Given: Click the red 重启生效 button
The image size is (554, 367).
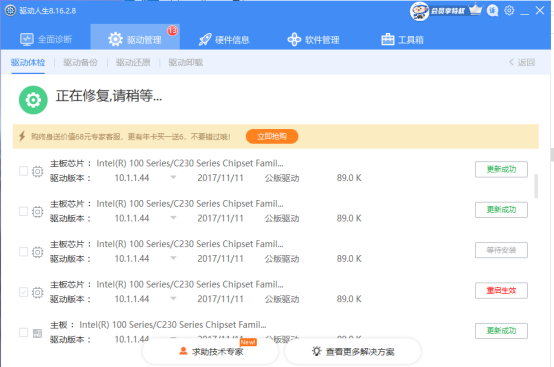Looking at the screenshot, I should click(501, 291).
